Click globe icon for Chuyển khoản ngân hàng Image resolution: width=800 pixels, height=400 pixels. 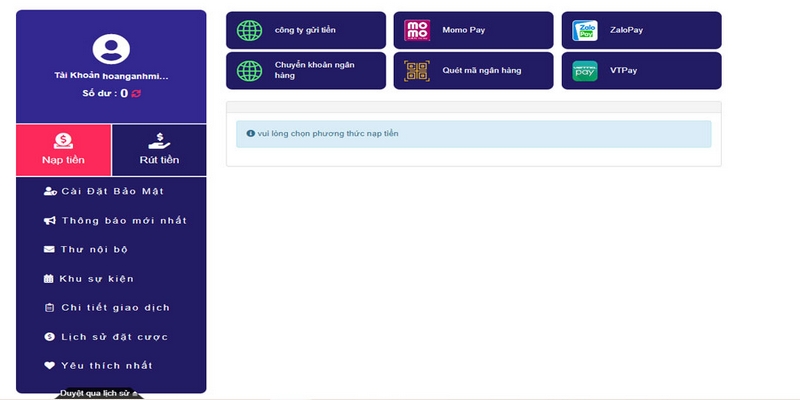point(249,71)
